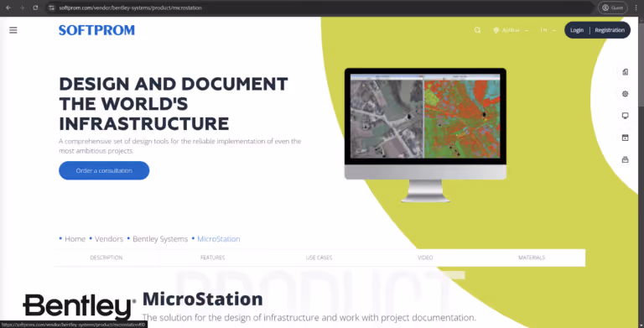Reload the current page

tap(35, 8)
